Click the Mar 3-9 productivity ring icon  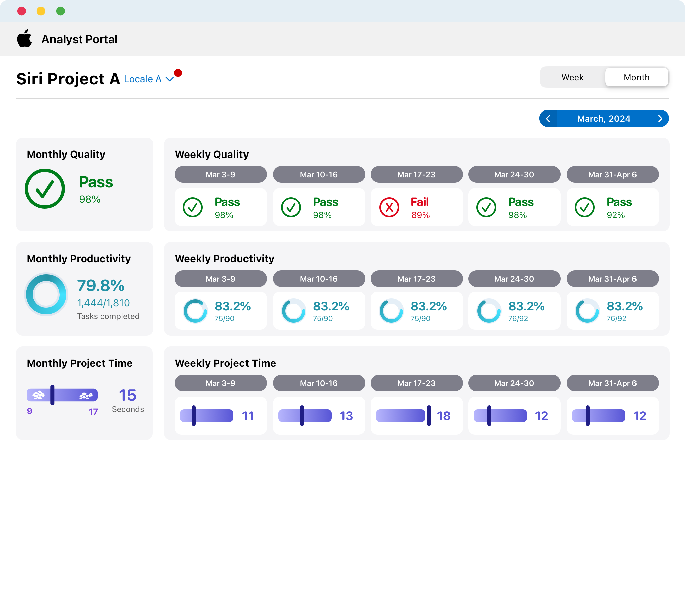[195, 311]
